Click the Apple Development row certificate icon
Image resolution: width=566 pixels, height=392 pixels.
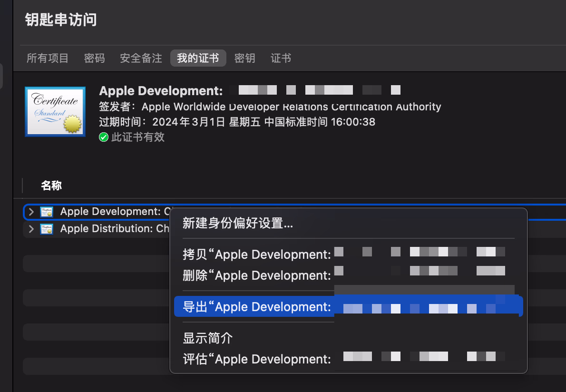(47, 212)
